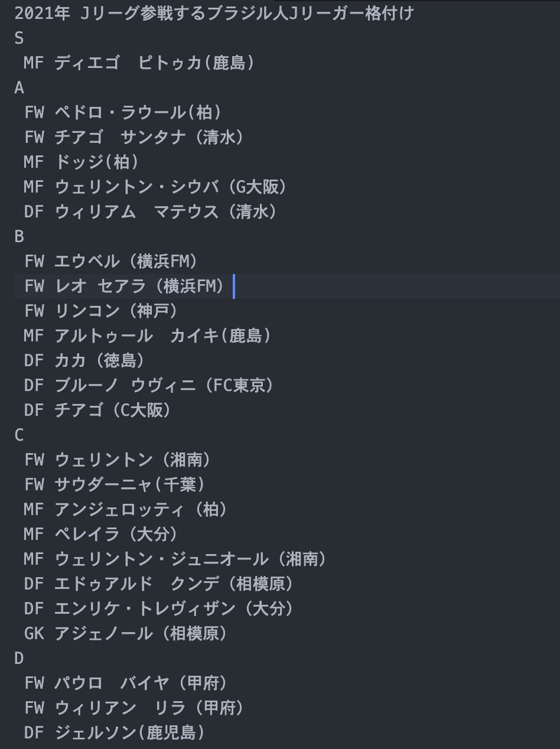
Task: Place cursor on ドッジ(柏) line
Action: tap(82, 162)
